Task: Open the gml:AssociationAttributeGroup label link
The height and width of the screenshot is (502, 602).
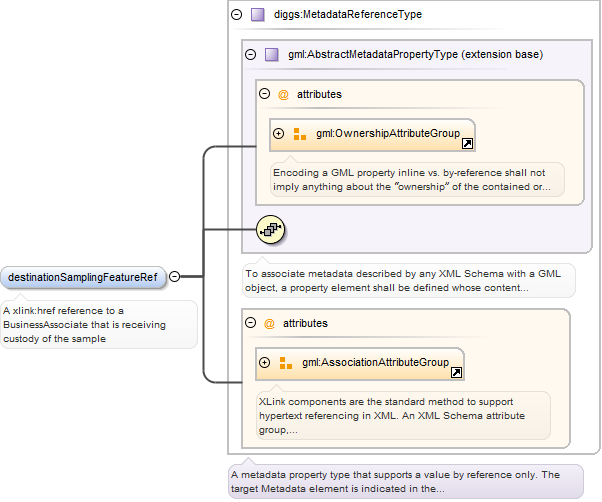Action: click(x=375, y=362)
